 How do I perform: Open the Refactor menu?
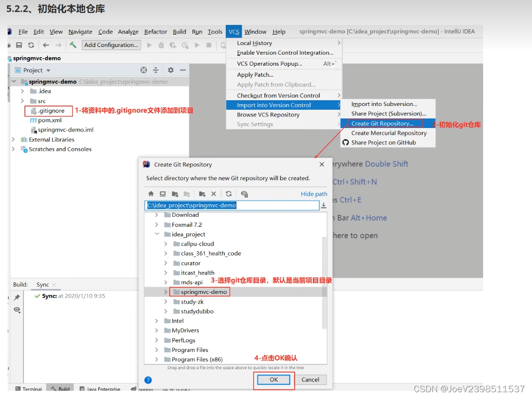coord(155,32)
